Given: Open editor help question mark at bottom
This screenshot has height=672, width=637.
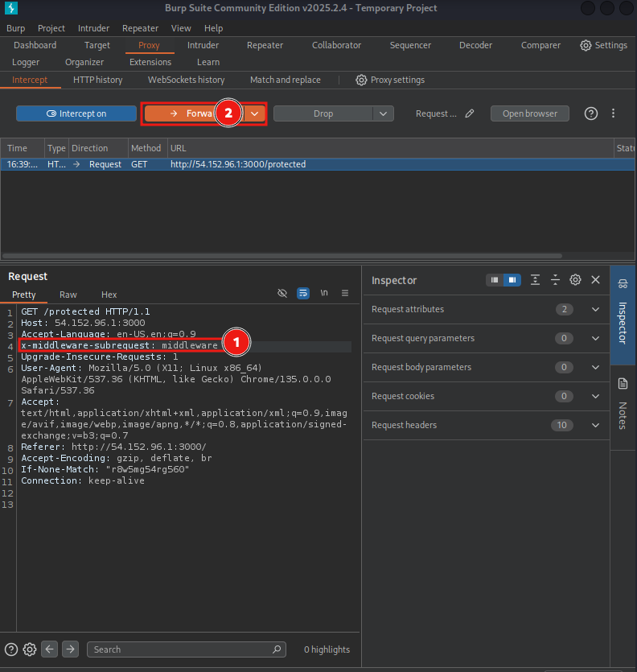Looking at the screenshot, I should point(11,649).
